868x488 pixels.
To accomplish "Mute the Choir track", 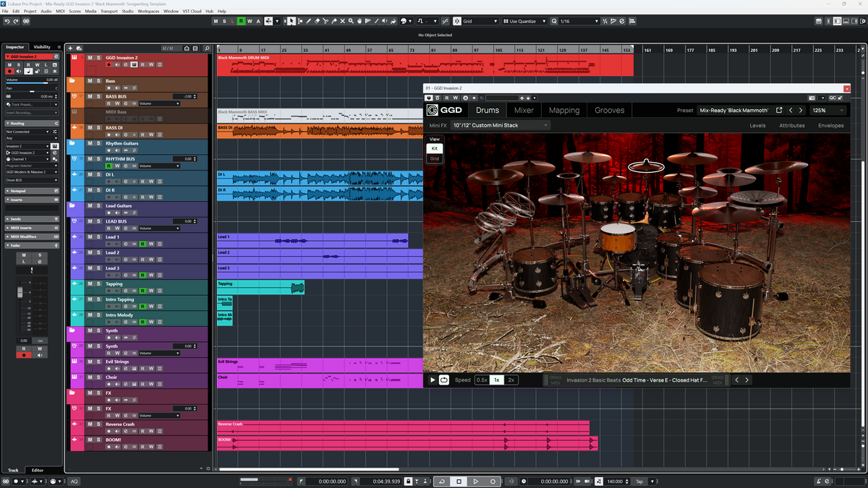I will tap(90, 377).
